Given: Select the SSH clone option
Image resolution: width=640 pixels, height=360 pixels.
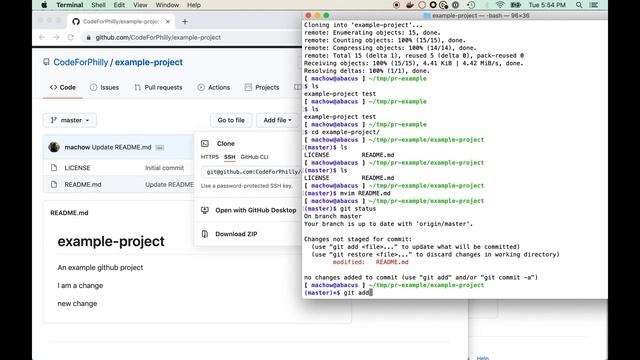Looking at the screenshot, I should click(229, 157).
